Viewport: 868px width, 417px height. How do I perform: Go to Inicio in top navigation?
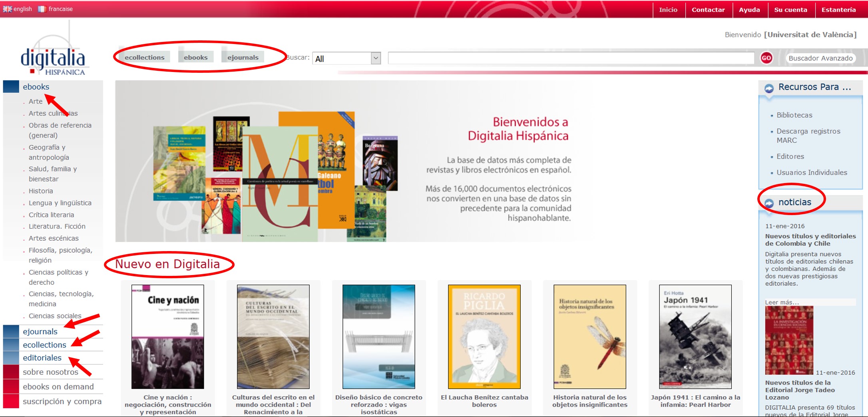[x=668, y=10]
